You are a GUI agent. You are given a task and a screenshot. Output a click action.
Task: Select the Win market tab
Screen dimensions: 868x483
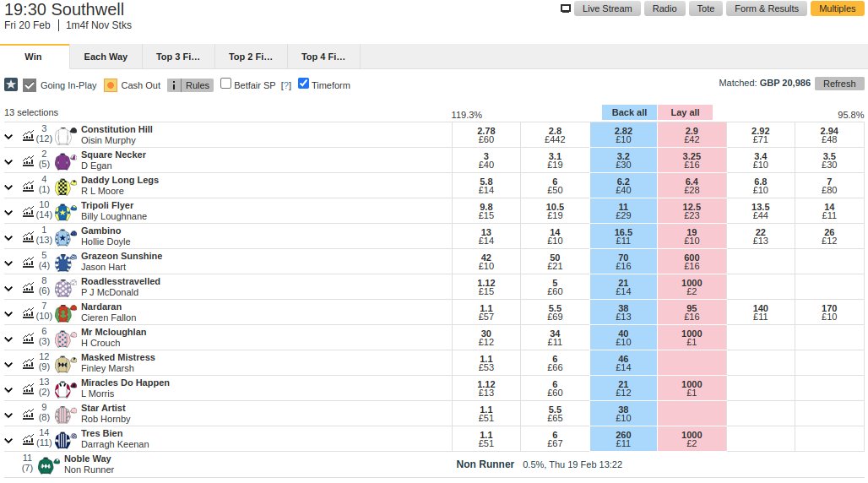point(35,57)
